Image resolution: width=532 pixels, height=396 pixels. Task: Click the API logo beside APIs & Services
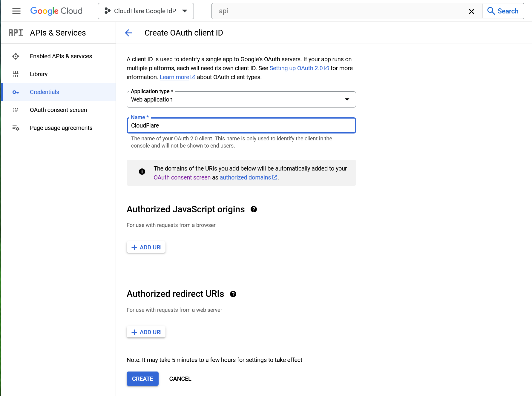(16, 33)
